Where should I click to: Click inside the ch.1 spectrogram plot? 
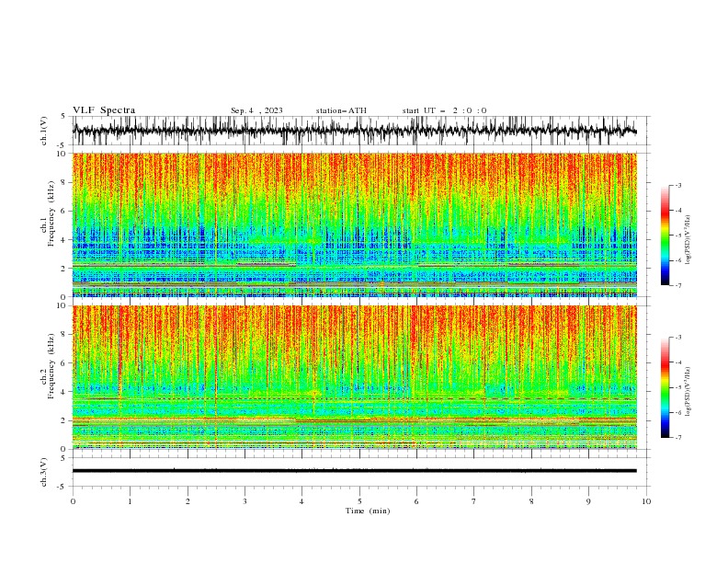(x=354, y=224)
